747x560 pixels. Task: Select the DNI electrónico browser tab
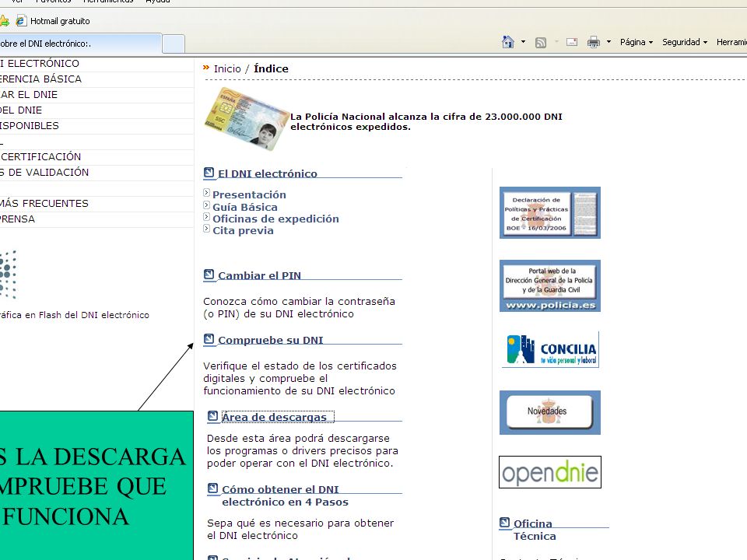point(80,44)
